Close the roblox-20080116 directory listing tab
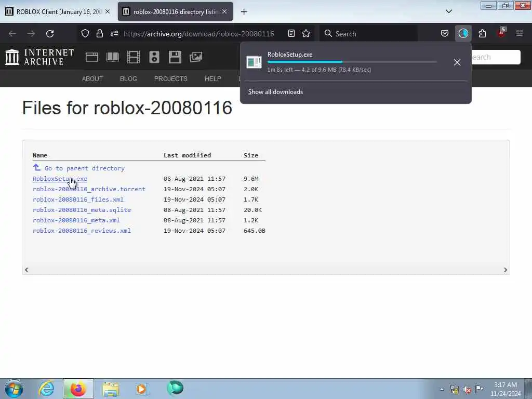 pyautogui.click(x=224, y=11)
